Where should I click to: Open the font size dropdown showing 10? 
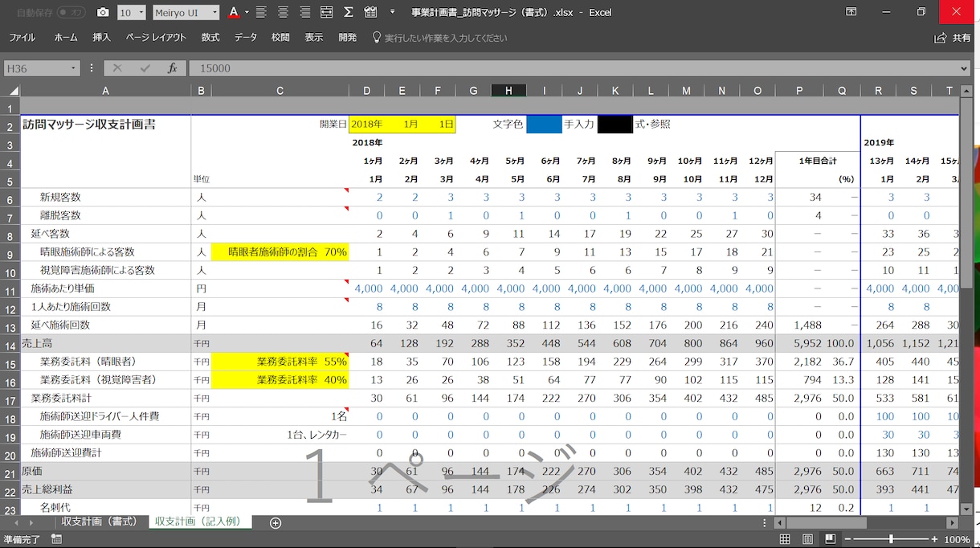coord(142,12)
